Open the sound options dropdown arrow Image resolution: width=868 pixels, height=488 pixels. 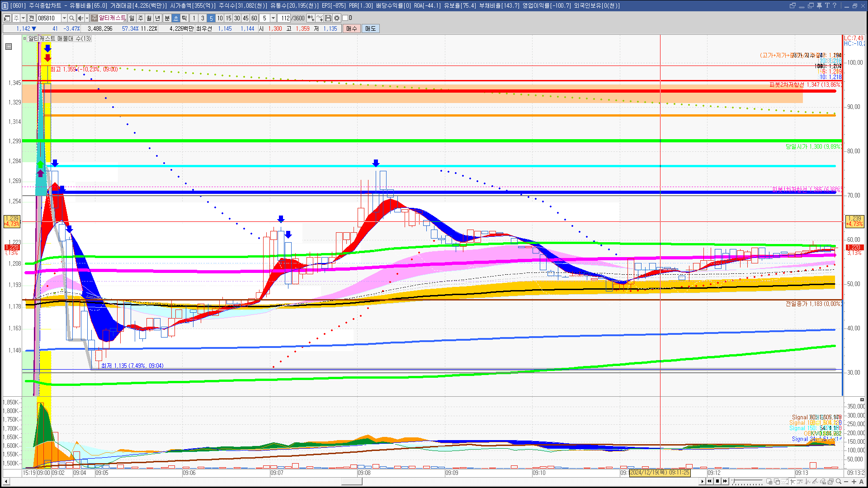click(x=87, y=18)
